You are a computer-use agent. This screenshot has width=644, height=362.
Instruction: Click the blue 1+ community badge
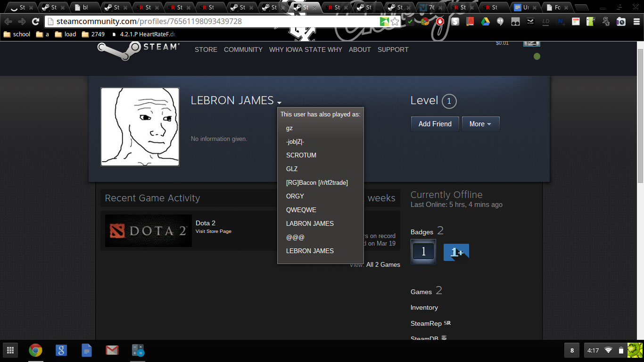coord(456,252)
